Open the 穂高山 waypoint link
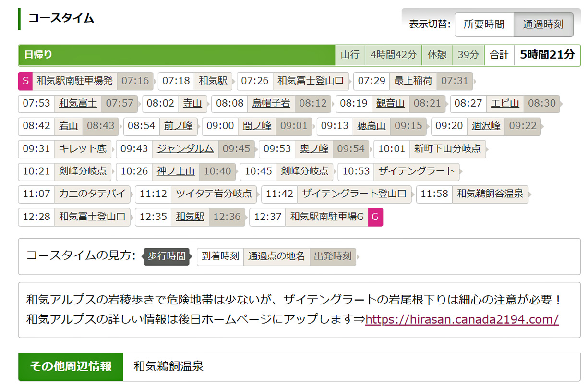The height and width of the screenshot is (389, 588). coord(371,126)
